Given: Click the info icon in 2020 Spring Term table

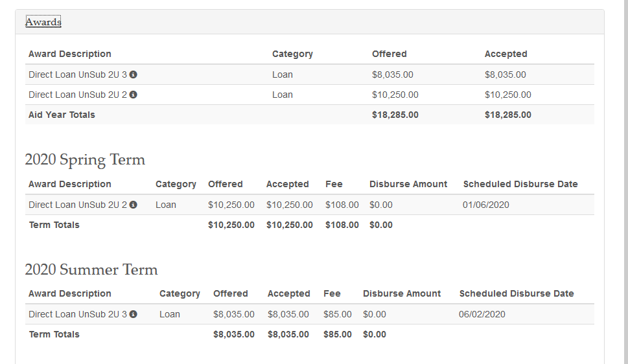Looking at the screenshot, I should pos(134,205).
